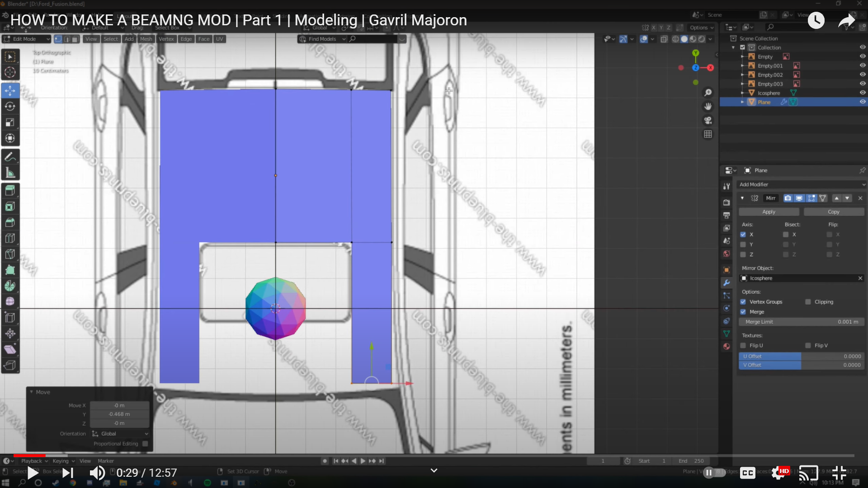
Task: Enable the Clipping checkbox
Action: click(x=808, y=302)
